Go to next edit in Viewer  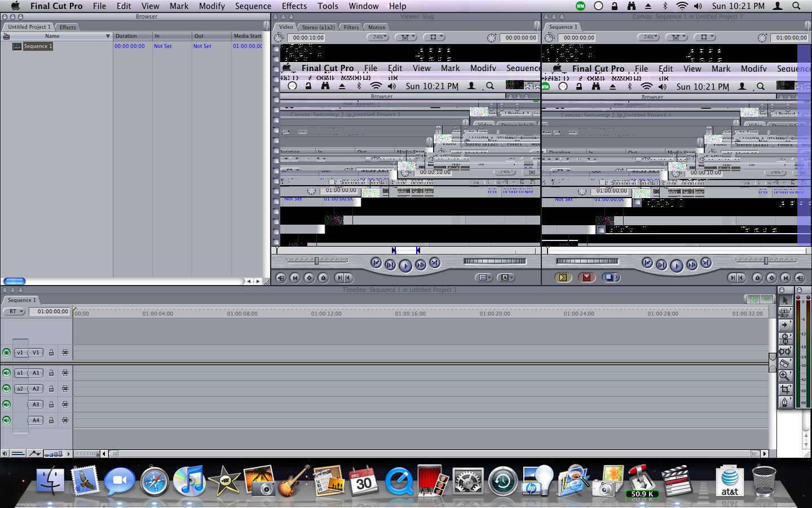[x=435, y=262]
